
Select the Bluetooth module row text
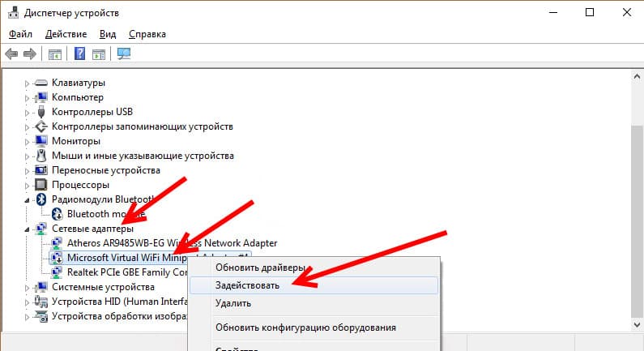coord(106,214)
